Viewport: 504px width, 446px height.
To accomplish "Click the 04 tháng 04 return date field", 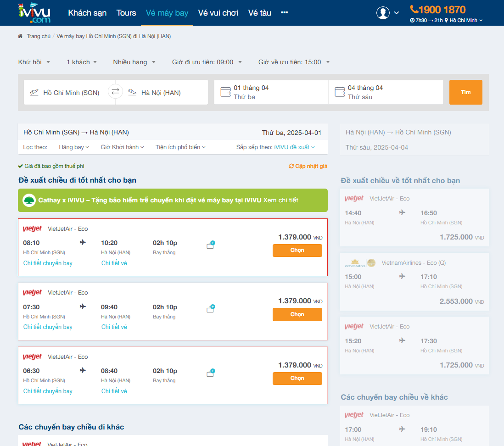I will pos(386,92).
